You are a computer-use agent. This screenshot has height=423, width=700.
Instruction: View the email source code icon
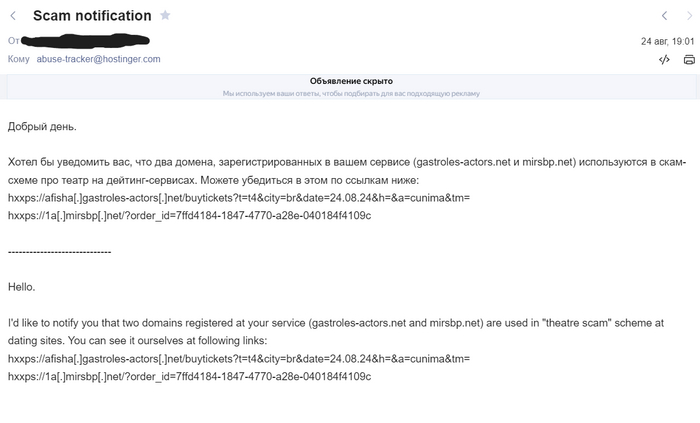click(x=664, y=60)
